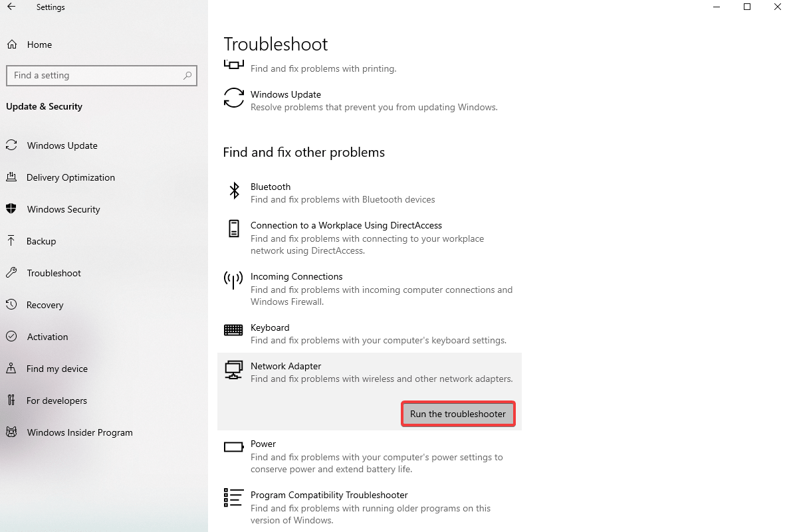Go to Windows Security section

[64, 209]
